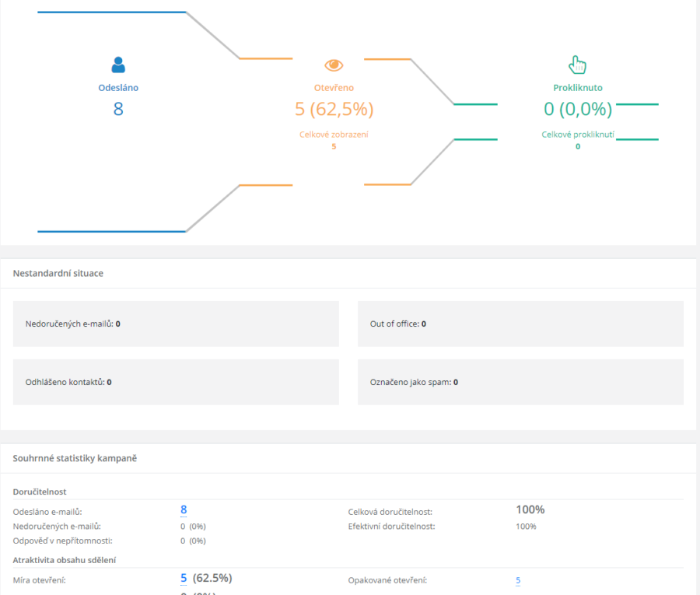Open the Opakované otevření link value 5

[518, 580]
